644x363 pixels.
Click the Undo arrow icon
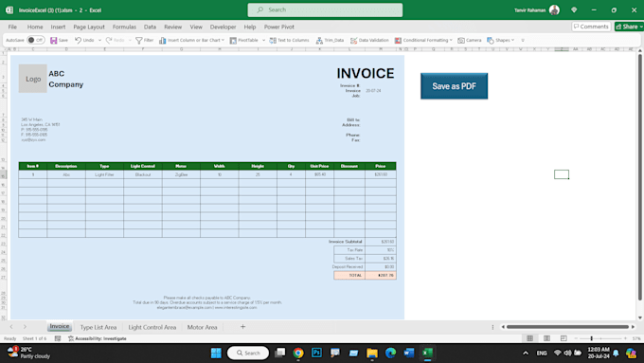[78, 41]
